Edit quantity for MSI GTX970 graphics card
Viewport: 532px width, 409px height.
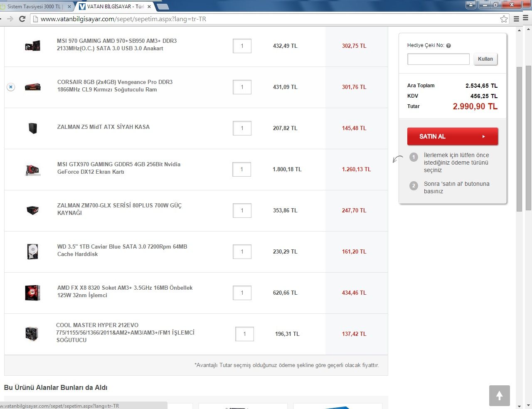pos(241,169)
